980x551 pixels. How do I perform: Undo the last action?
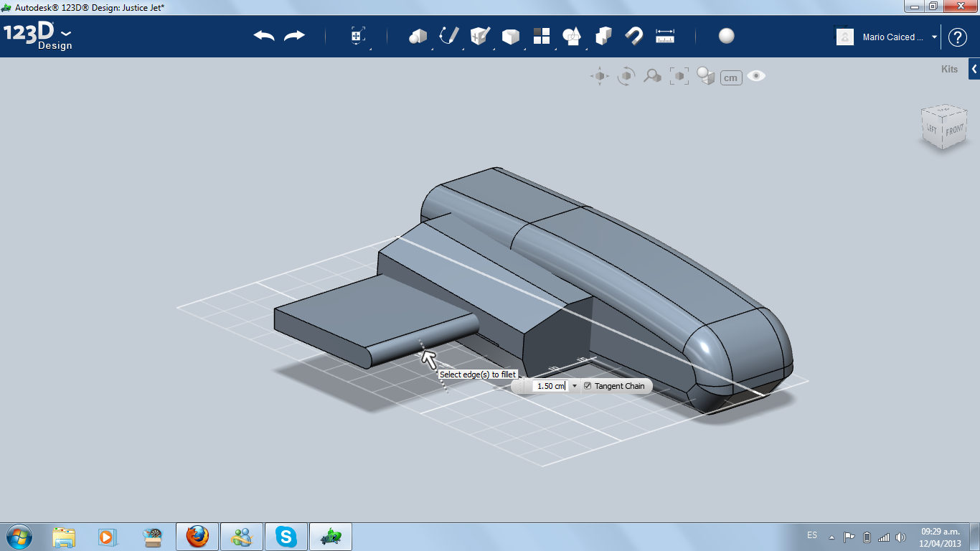(x=264, y=36)
